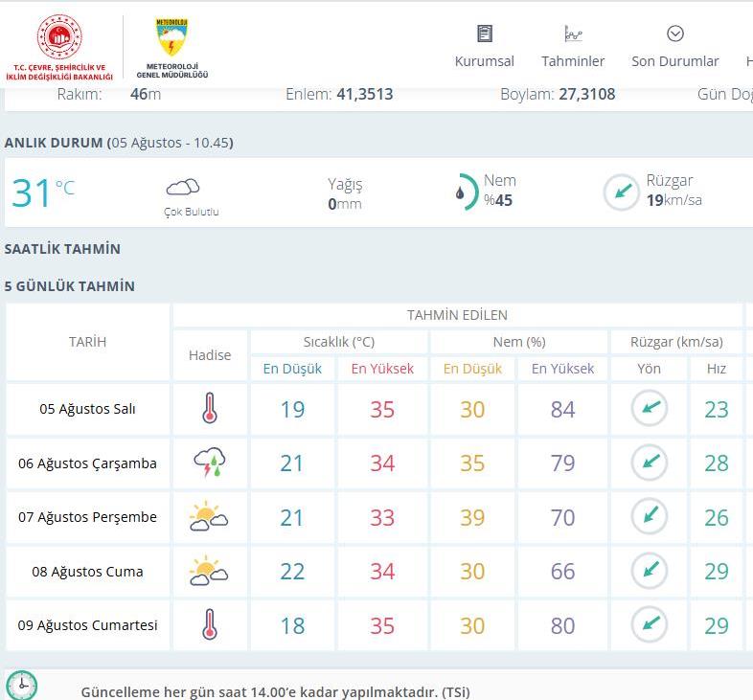The height and width of the screenshot is (700, 753).
Task: Click the ANLIK DURUM heading
Action: click(53, 143)
